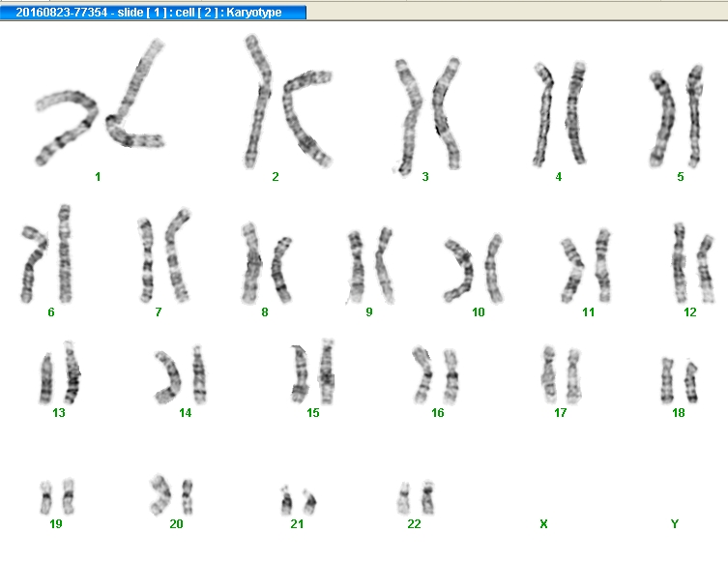Click the green label '16'
The image size is (728, 563).
click(x=437, y=412)
